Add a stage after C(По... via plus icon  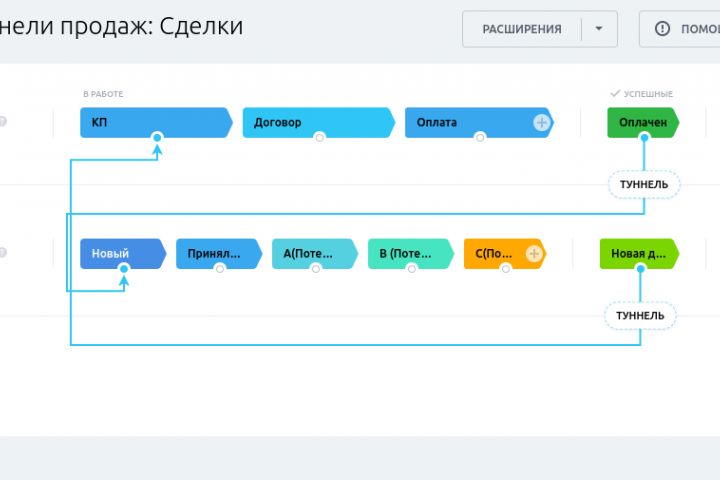534,254
